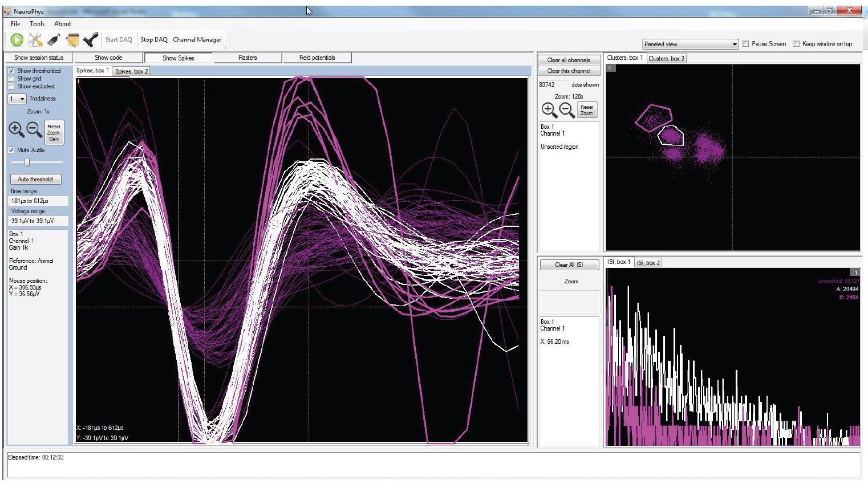Viewport: 868px width, 488px height.
Task: Switch to the Clusters, box 2 tab
Action: tap(666, 58)
